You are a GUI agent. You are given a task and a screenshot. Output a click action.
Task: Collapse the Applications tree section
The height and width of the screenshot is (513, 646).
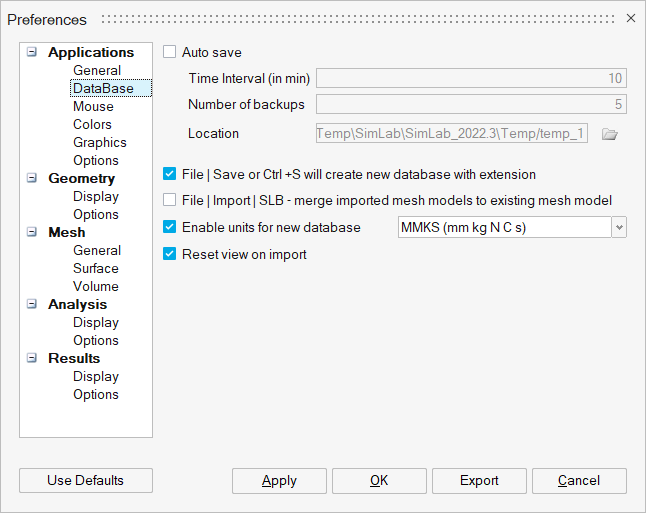pyautogui.click(x=32, y=53)
